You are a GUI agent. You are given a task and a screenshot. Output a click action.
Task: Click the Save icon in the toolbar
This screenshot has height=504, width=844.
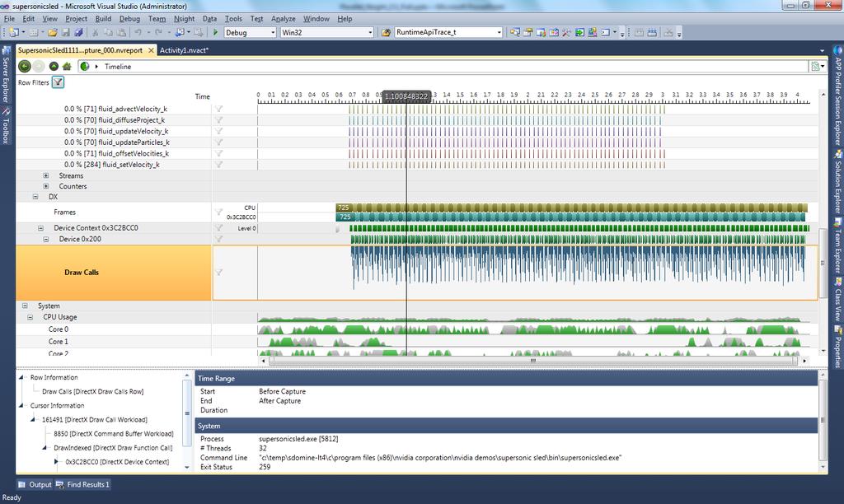(66, 32)
